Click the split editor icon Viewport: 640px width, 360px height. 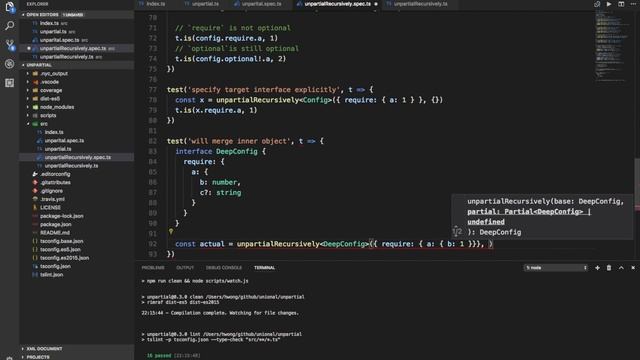pos(621,4)
